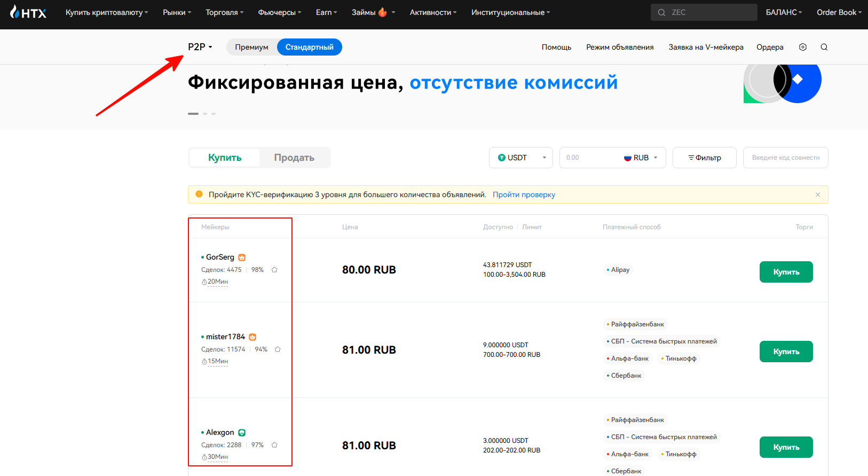The width and height of the screenshot is (868, 476).
Task: Switch to the Продать tab
Action: [294, 158]
